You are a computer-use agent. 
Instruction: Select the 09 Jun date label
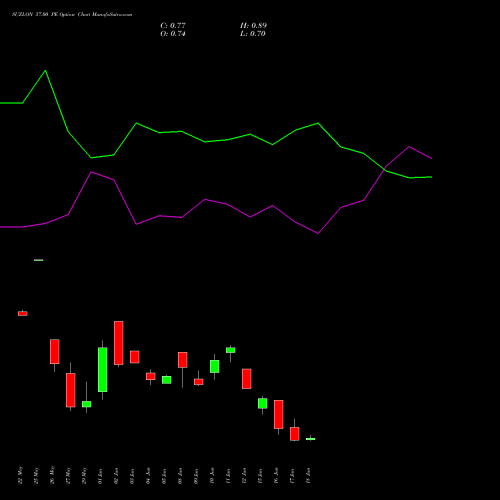197,476
